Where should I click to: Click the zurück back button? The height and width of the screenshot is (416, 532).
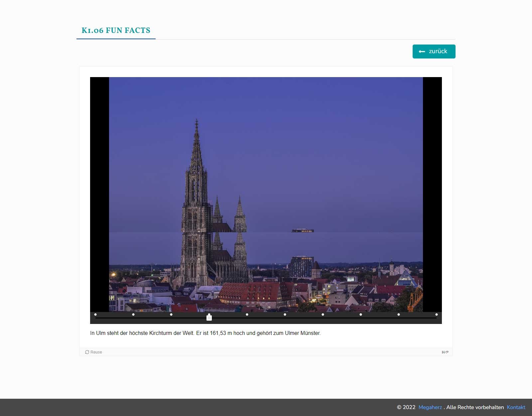pos(434,52)
